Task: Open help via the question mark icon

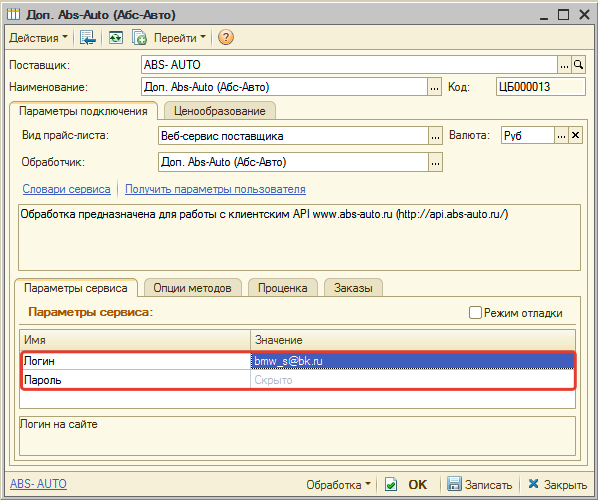Action: 225,37
